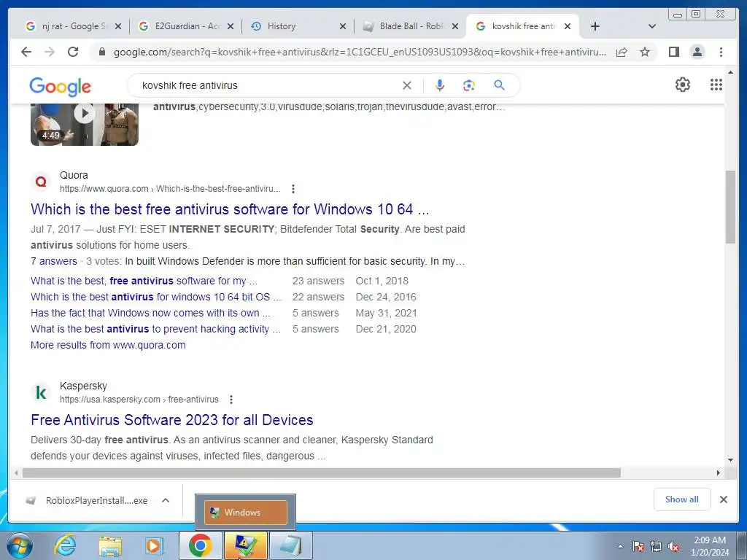
Task: Open 'Which is the best antivirus for windows 10' link
Action: click(156, 297)
